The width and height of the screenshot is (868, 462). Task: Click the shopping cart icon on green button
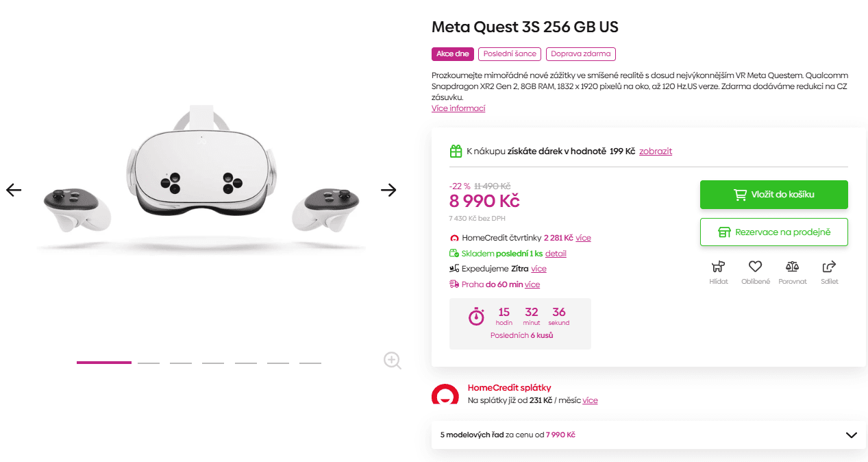740,194
